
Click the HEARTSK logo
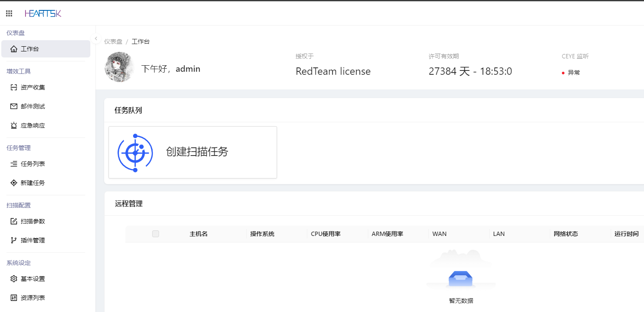click(43, 13)
